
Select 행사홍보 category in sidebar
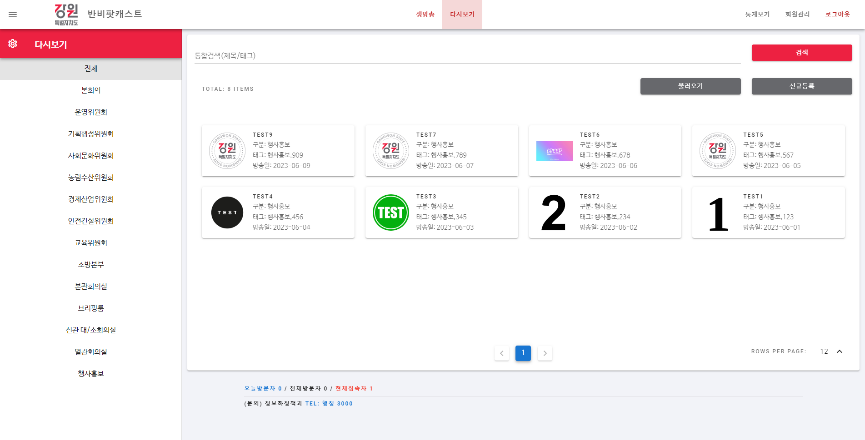[90, 373]
